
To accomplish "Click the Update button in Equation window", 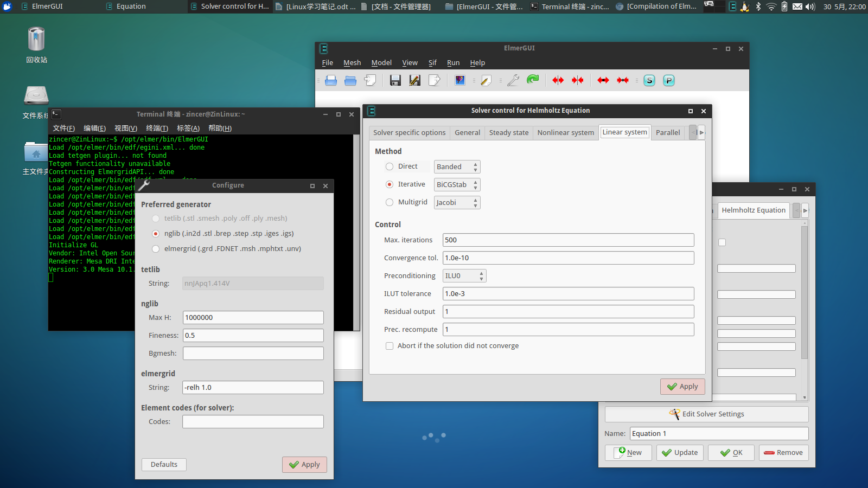I will (680, 453).
